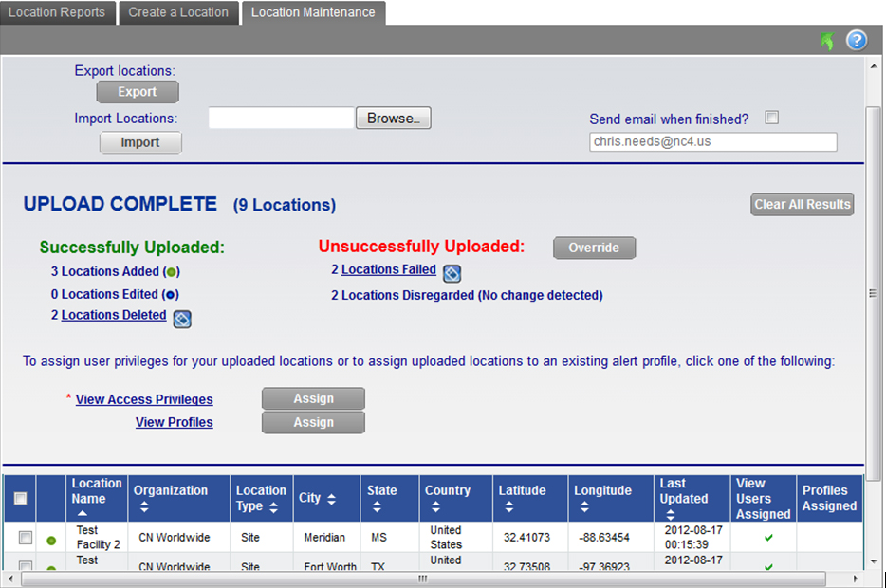Open the Create a Location tab
886x588 pixels.
click(x=178, y=12)
